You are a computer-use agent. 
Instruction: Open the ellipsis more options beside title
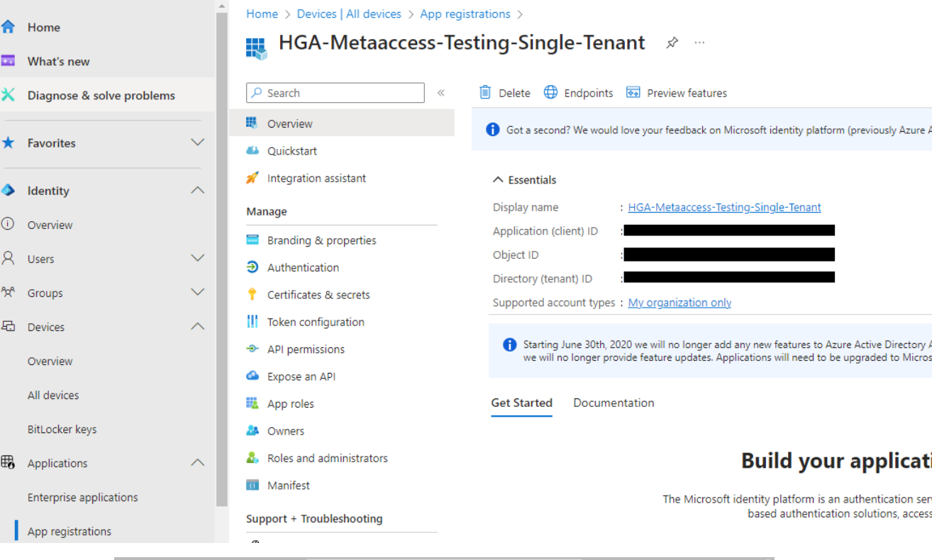click(699, 43)
